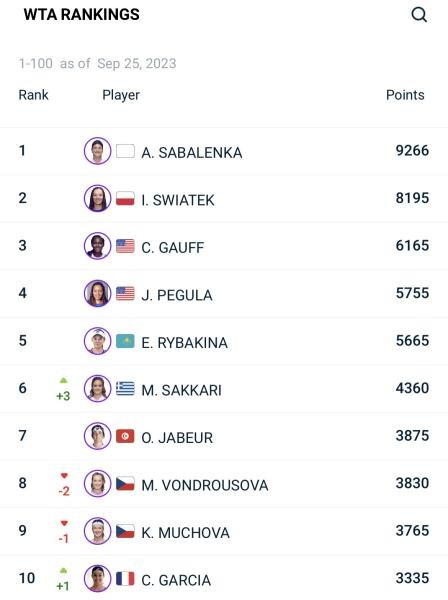Click the green +3 rank change indicator
Viewport: 448px width, 600px height.
(x=63, y=389)
